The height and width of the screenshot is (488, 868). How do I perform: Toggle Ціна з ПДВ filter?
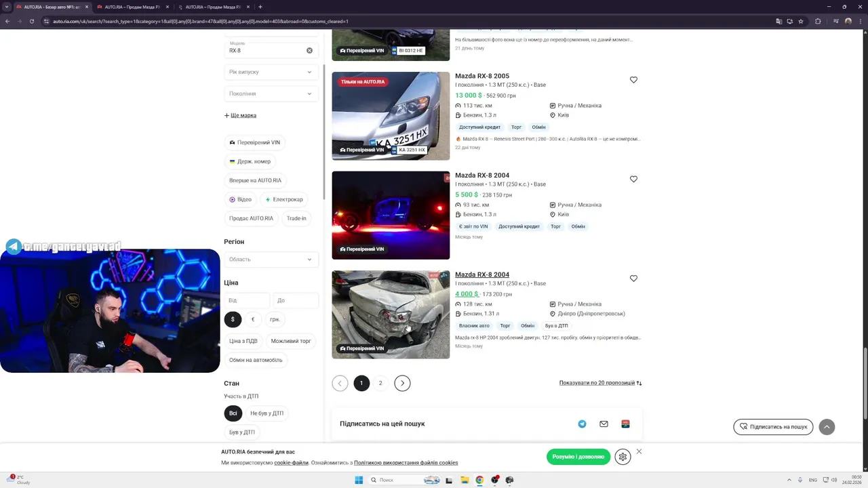click(x=243, y=341)
